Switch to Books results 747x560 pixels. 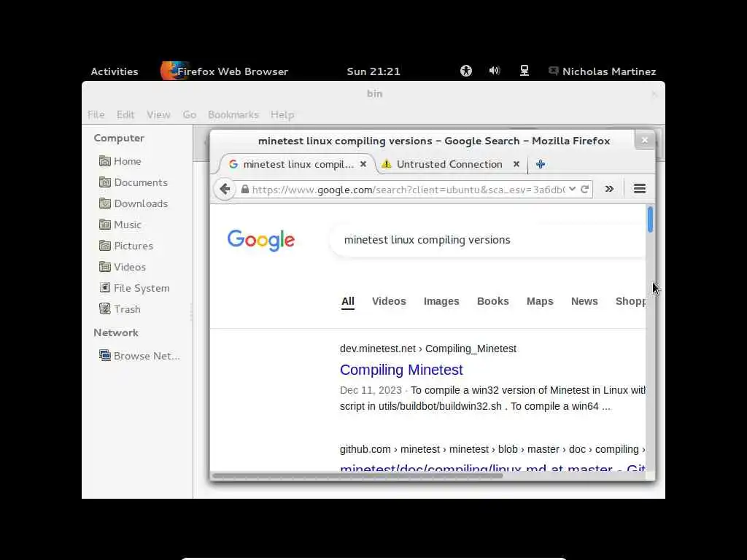[x=492, y=301]
